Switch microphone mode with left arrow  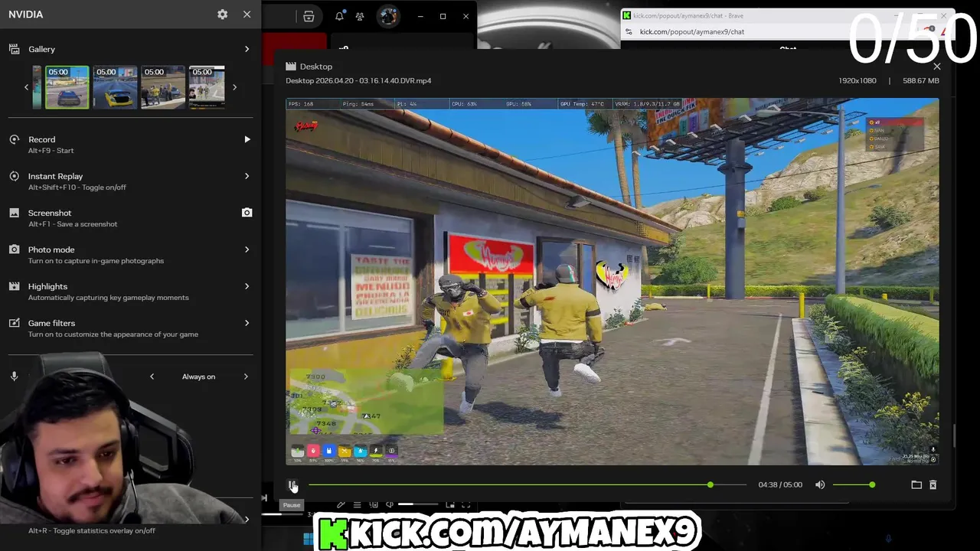pyautogui.click(x=152, y=377)
